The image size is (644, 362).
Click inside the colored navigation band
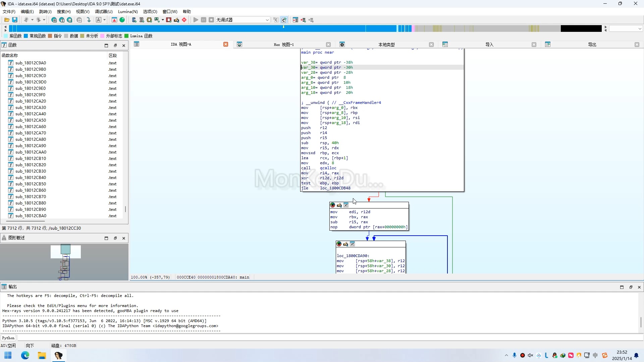click(x=201, y=28)
